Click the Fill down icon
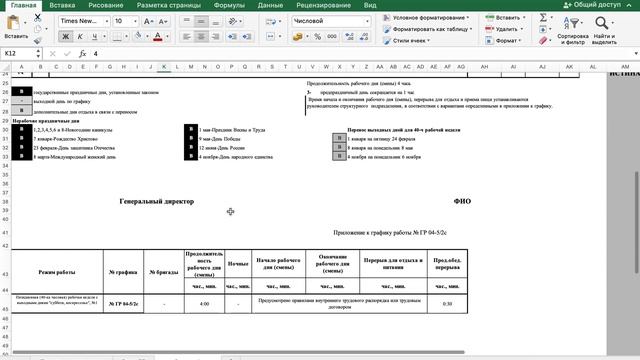Image resolution: width=640 pixels, height=360 pixels. [x=543, y=29]
